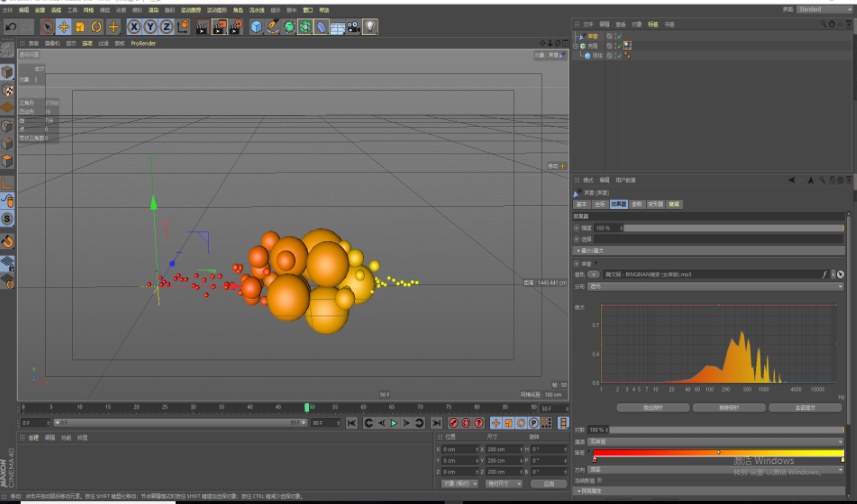Click the red-to-yellow gradient bar
This screenshot has height=504, width=857.
[x=718, y=453]
